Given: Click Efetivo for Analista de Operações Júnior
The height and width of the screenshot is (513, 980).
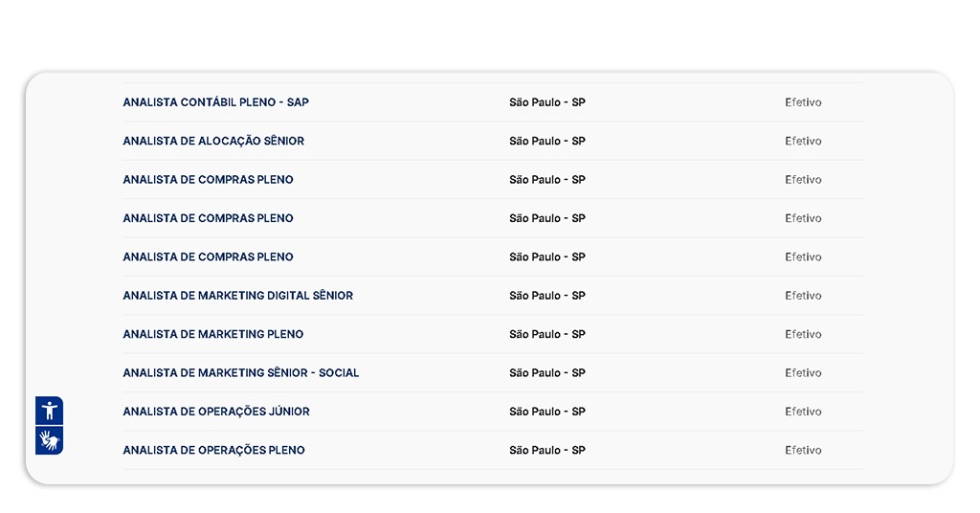Looking at the screenshot, I should (803, 412).
